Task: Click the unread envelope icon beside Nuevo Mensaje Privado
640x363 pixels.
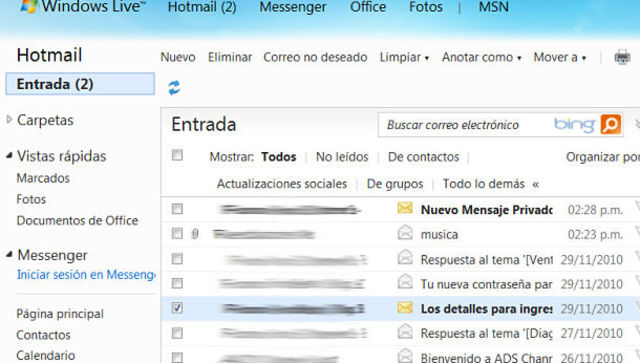Action: [405, 208]
